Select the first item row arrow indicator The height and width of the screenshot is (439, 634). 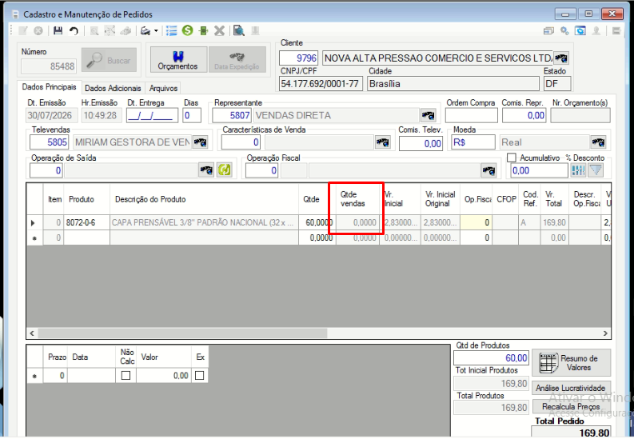pos(34,223)
